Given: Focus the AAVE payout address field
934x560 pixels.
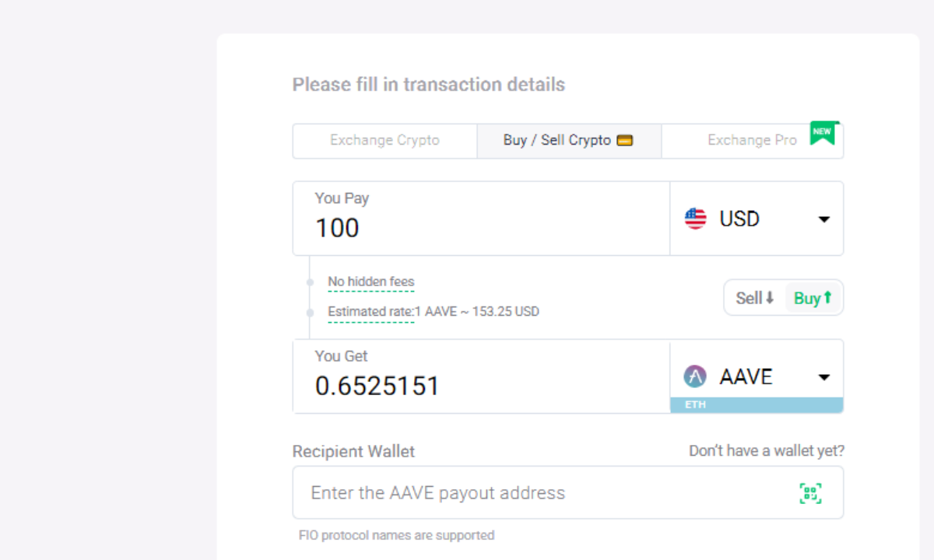Looking at the screenshot, I should (545, 493).
